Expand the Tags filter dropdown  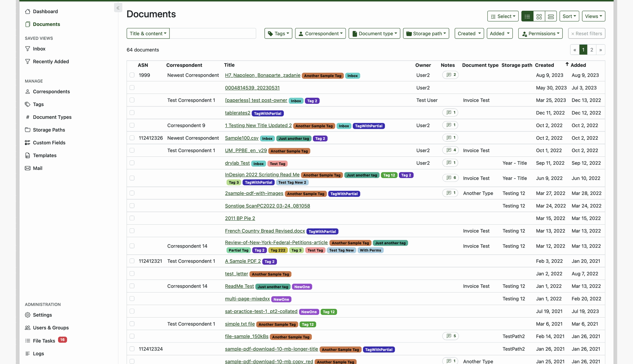[x=278, y=34]
